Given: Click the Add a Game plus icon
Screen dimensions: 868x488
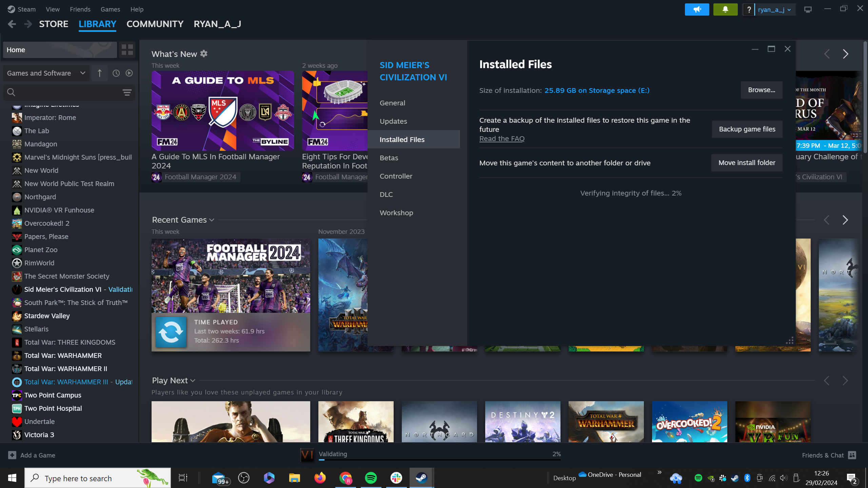Looking at the screenshot, I should (12, 455).
